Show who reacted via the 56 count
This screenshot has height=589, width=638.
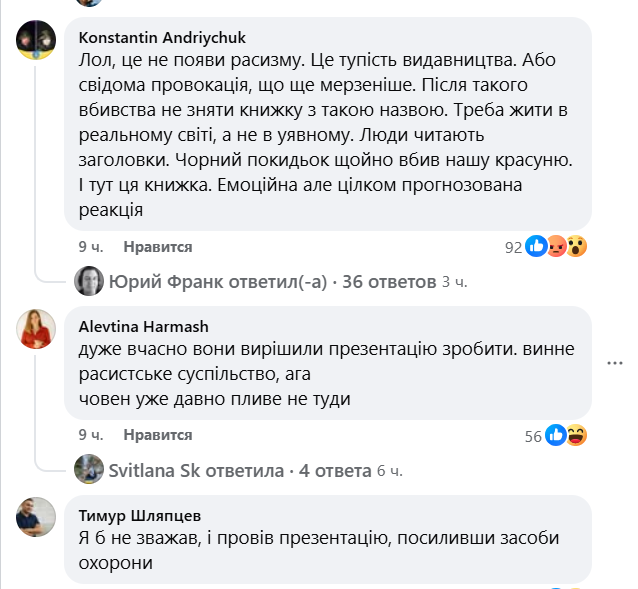532,436
